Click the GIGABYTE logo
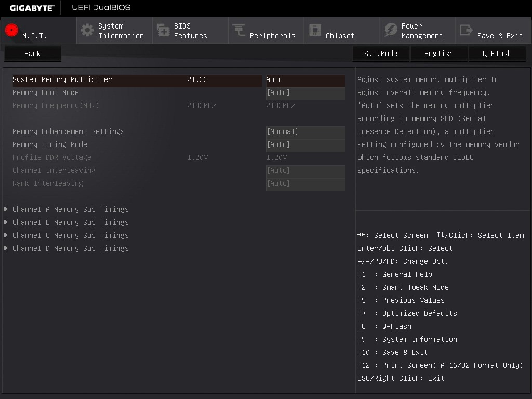 (32, 8)
